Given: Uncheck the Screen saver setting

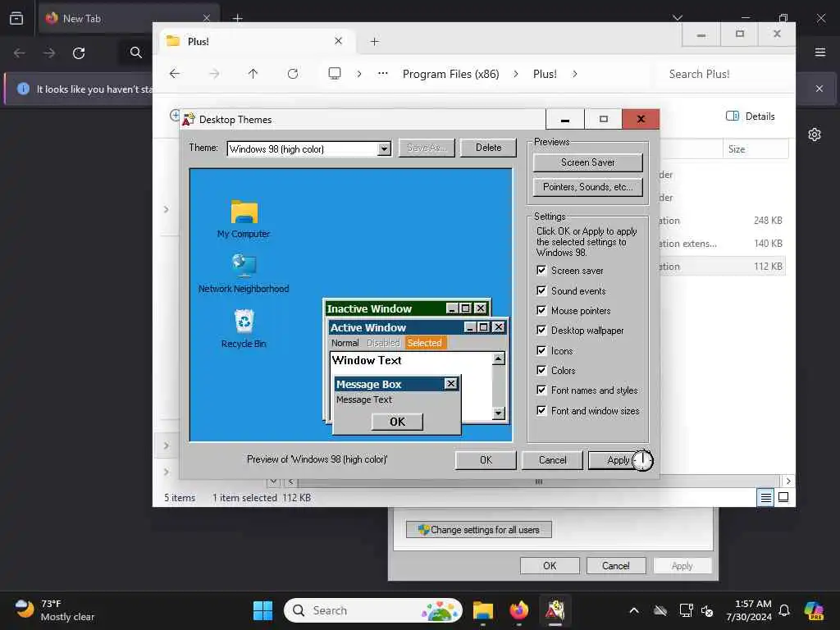Looking at the screenshot, I should click(x=541, y=270).
